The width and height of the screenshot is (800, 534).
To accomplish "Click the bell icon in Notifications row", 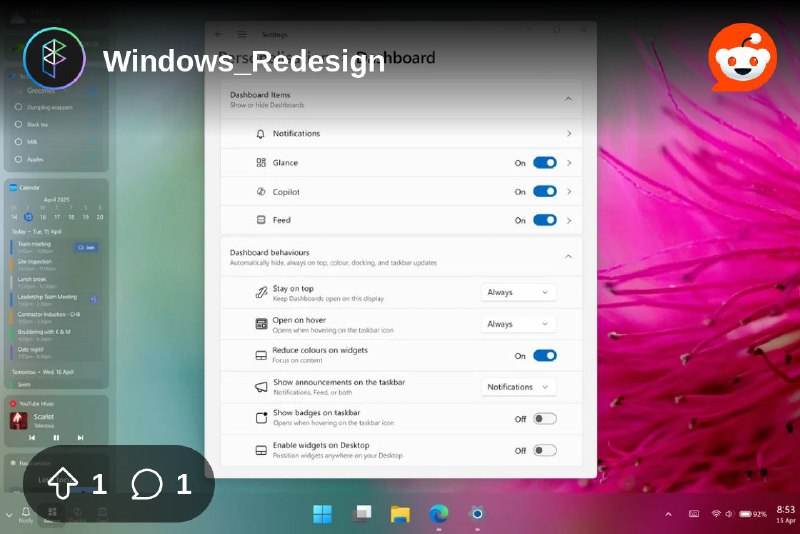I will [x=260, y=134].
